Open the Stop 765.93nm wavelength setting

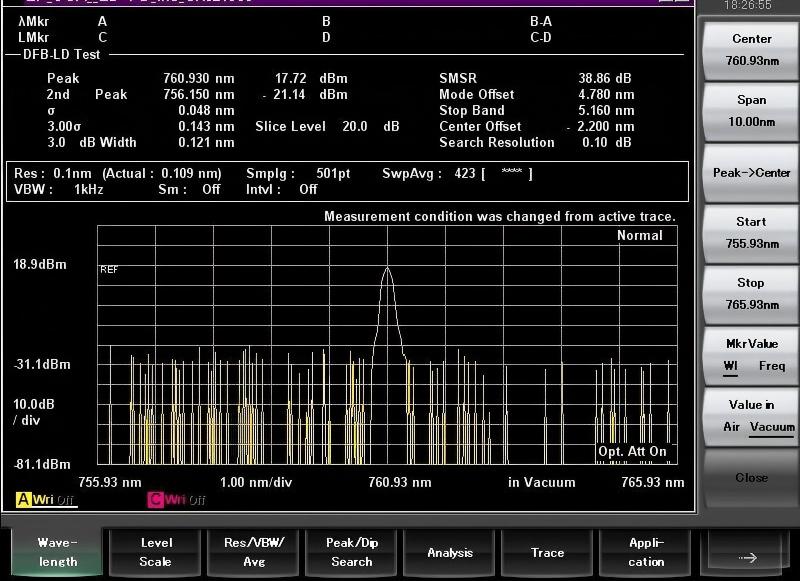pos(751,294)
